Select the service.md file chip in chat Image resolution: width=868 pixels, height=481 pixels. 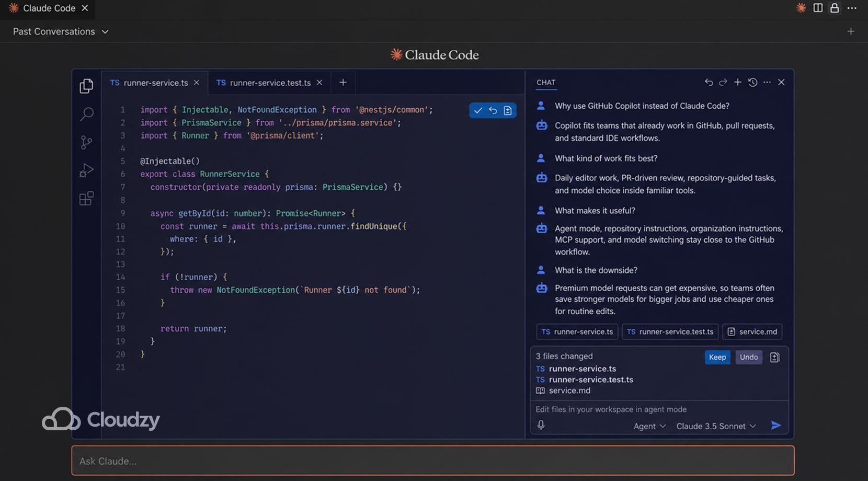pos(752,331)
